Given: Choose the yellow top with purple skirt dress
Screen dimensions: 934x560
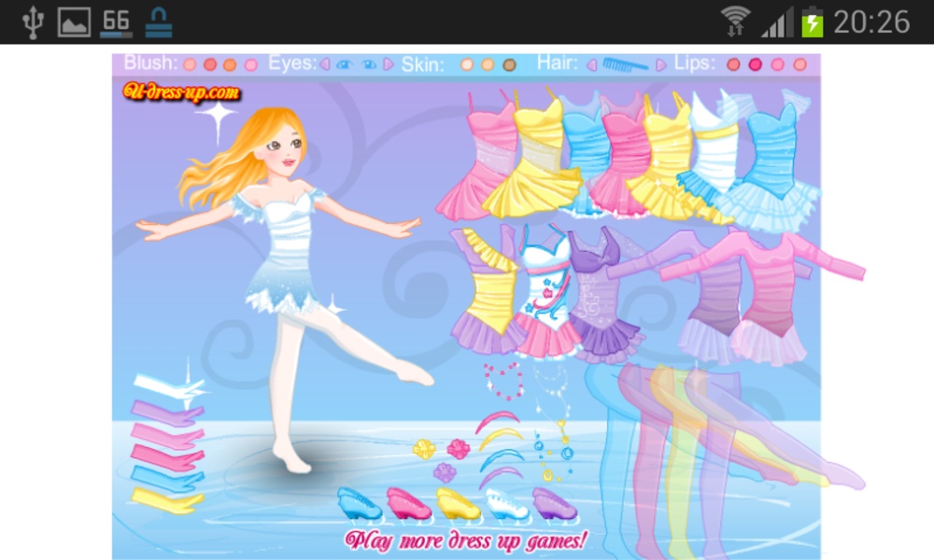Looking at the screenshot, I should (488, 291).
